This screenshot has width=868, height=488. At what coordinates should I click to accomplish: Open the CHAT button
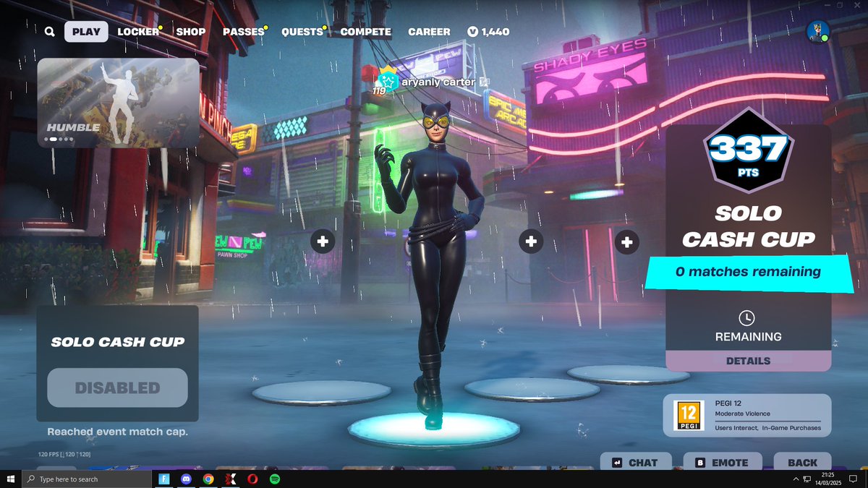pos(636,463)
